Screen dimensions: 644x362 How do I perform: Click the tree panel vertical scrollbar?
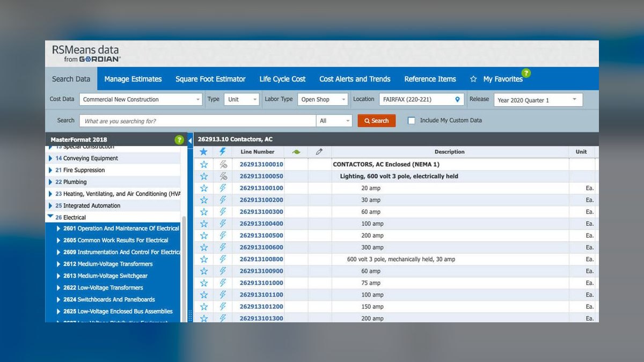[184, 268]
